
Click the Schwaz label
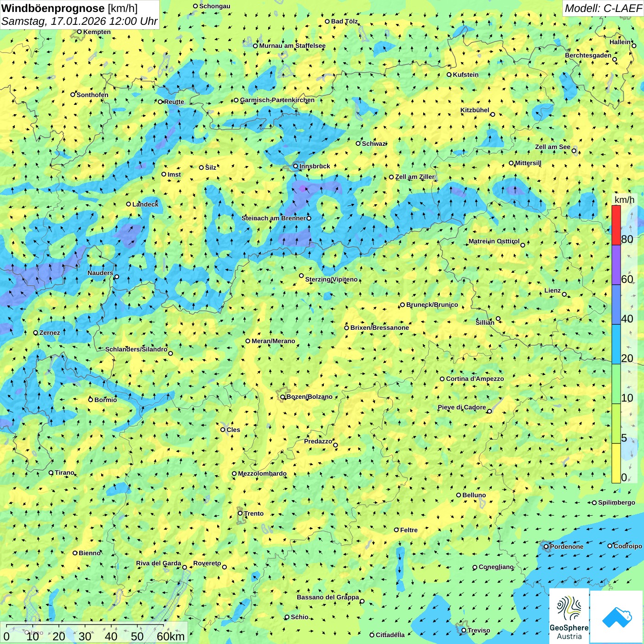[x=374, y=144]
